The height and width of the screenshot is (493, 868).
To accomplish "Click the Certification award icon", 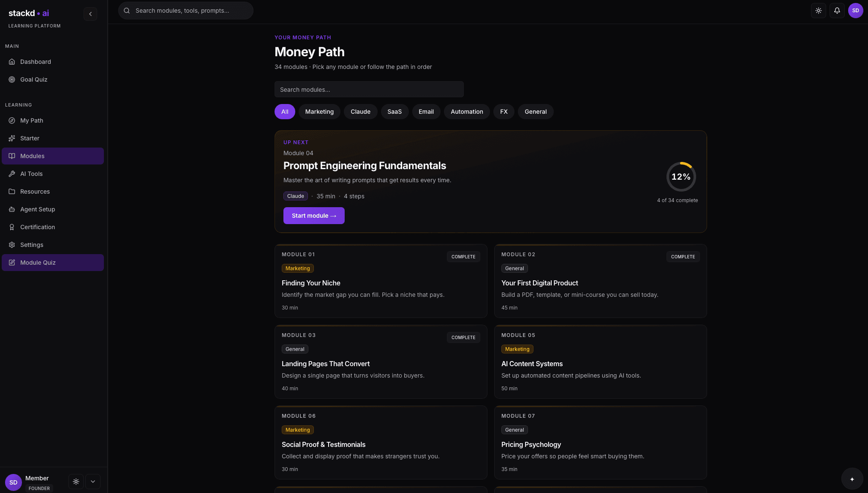I will coord(12,227).
